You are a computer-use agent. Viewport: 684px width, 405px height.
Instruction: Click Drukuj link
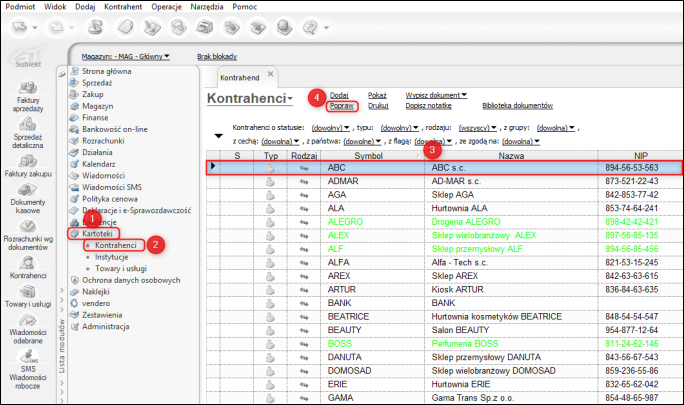378,106
